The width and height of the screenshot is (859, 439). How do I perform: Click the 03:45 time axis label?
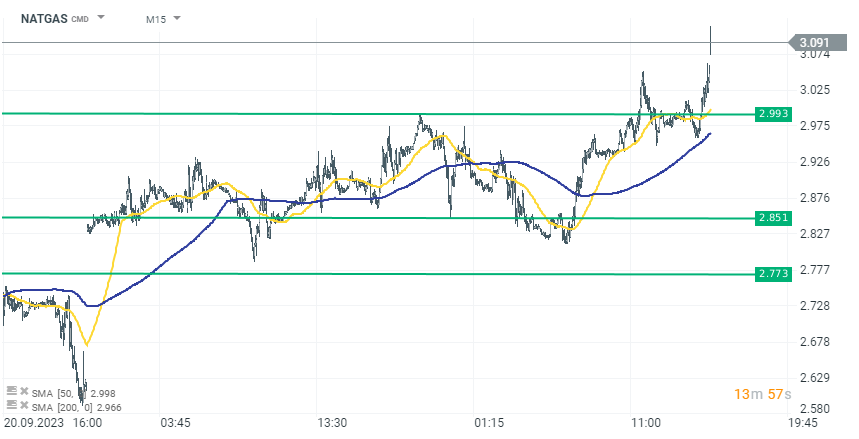[175, 423]
